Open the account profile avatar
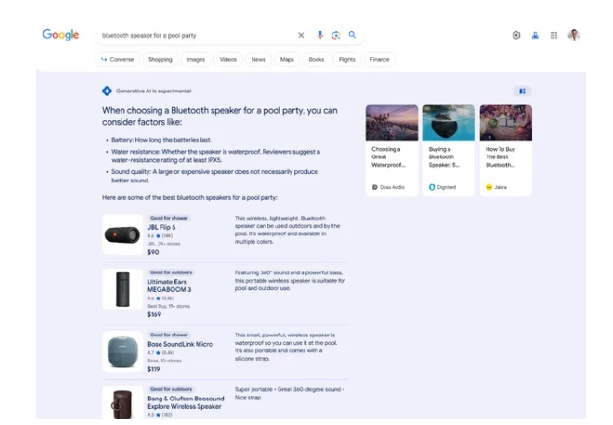 [574, 35]
